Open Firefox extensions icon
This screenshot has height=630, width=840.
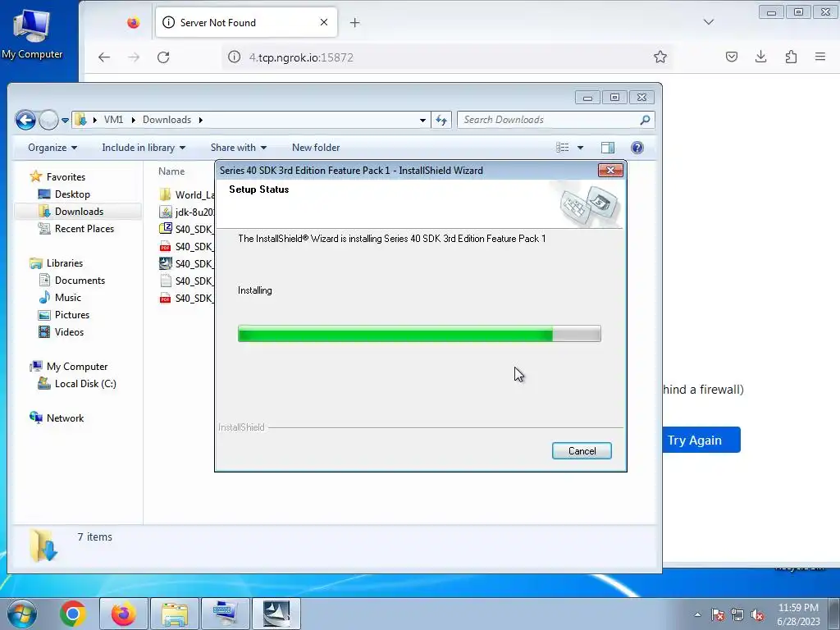coord(791,57)
